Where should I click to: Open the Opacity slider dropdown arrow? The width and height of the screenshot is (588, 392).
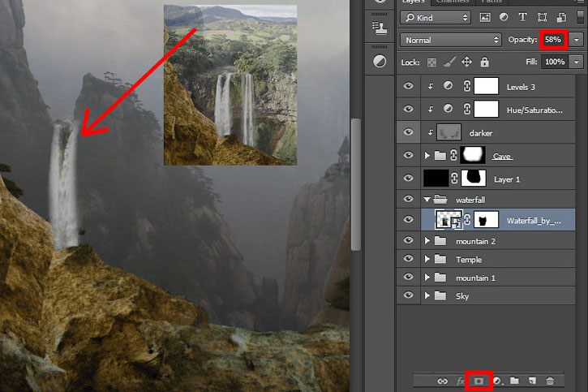tap(577, 40)
